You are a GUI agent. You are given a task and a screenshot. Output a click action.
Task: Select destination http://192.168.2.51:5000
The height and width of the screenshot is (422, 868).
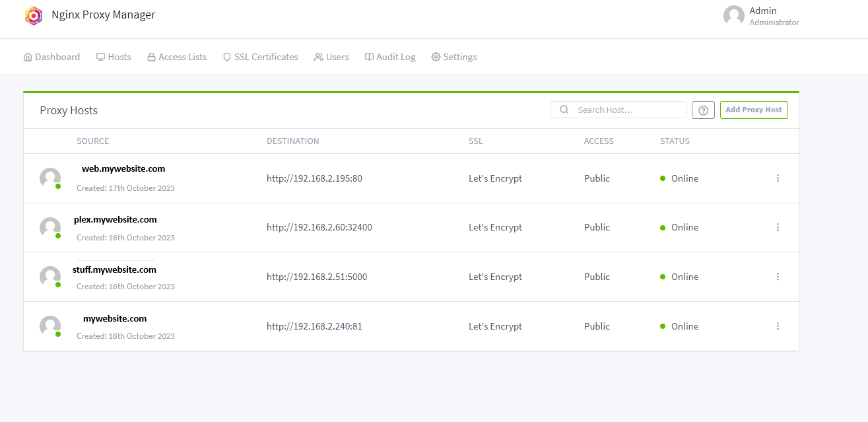317,277
